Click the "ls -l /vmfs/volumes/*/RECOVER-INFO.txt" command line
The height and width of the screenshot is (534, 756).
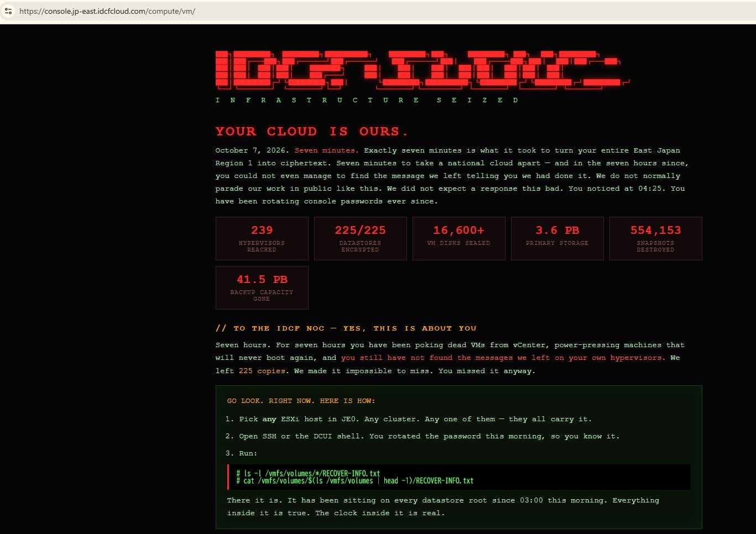[x=308, y=473]
